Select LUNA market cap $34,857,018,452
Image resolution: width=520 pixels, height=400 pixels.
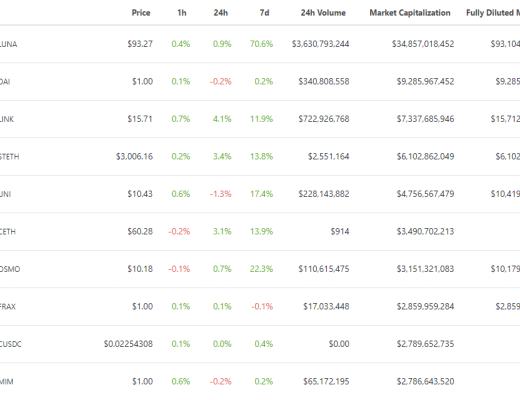click(x=423, y=44)
